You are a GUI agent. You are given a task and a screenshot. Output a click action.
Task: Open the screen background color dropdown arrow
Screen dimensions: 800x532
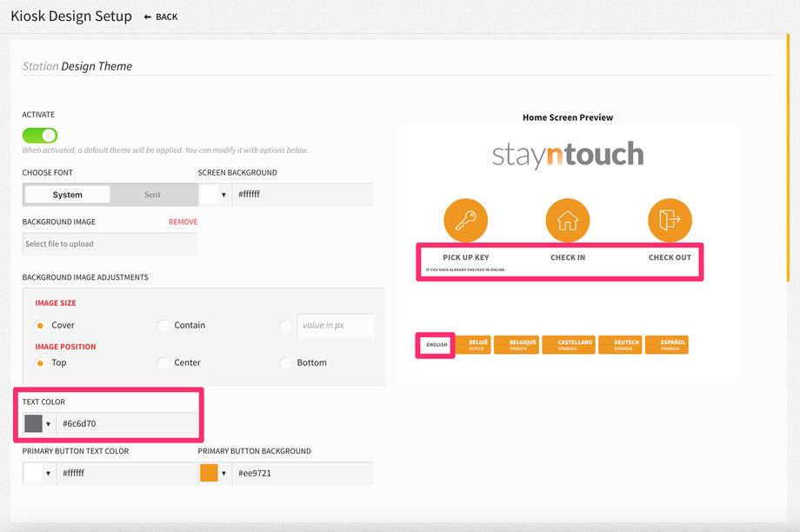tap(223, 195)
